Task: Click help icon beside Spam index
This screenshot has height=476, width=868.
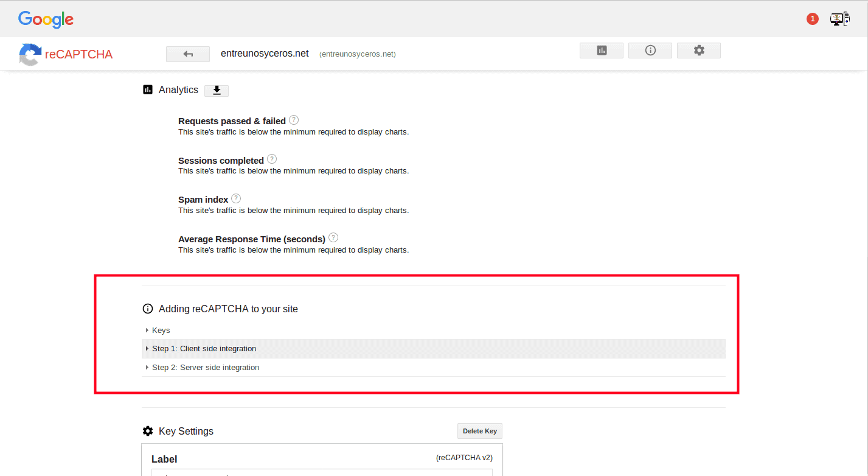Action: (x=236, y=198)
